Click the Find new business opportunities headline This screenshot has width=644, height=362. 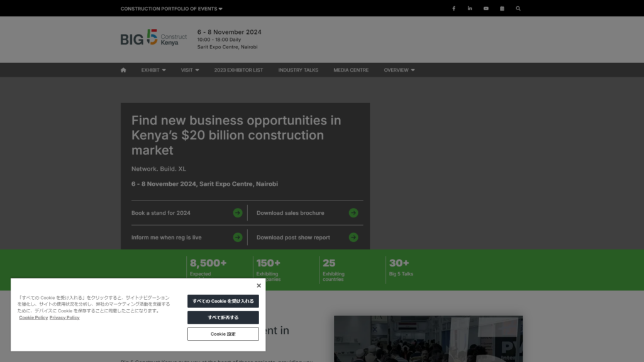click(x=236, y=135)
